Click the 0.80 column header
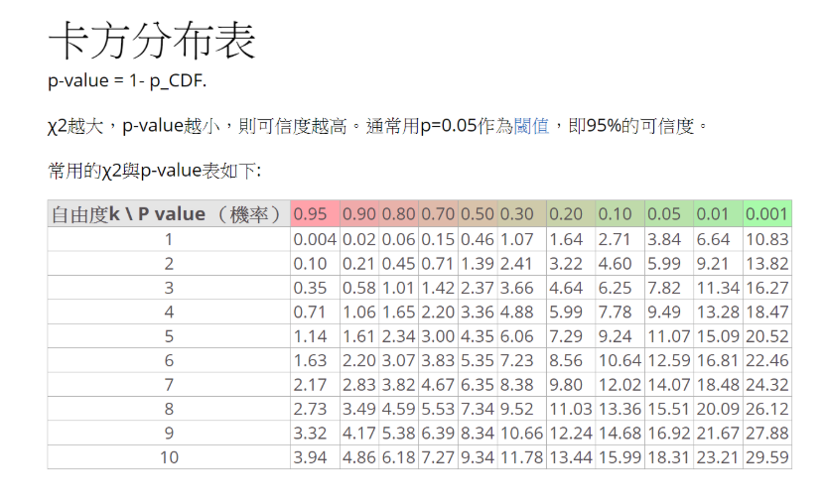The width and height of the screenshot is (827, 504). (x=399, y=214)
